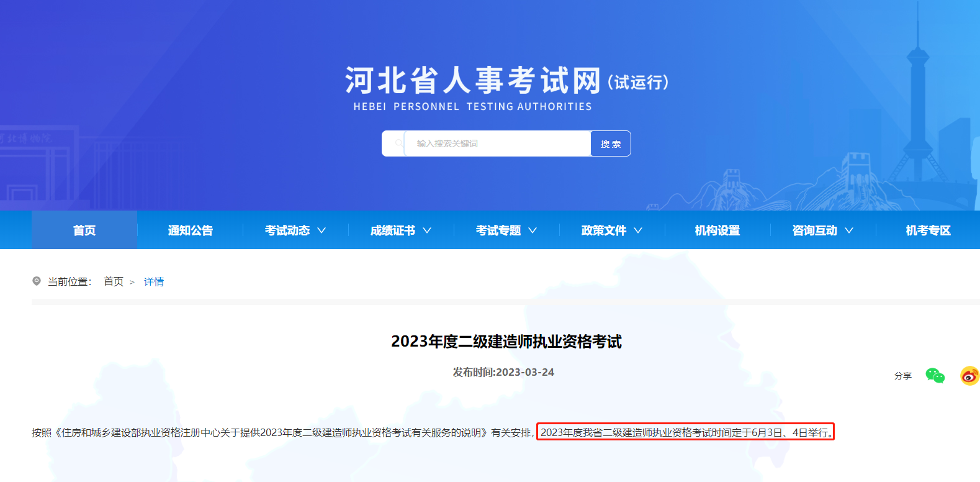Expand the 成绩证书 dropdown arrow
Screen dimensions: 980x482
click(427, 230)
